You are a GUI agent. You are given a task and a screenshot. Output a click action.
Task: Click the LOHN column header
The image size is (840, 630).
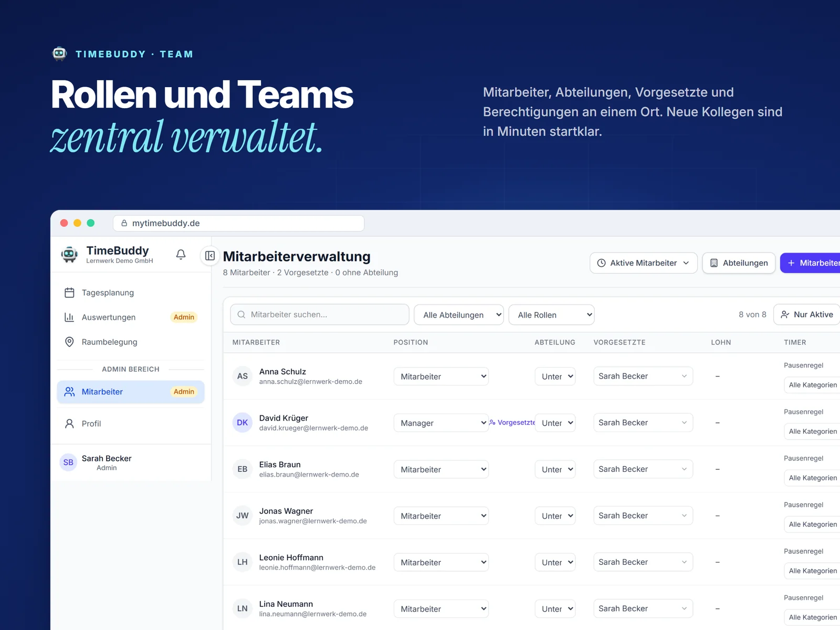pyautogui.click(x=721, y=342)
